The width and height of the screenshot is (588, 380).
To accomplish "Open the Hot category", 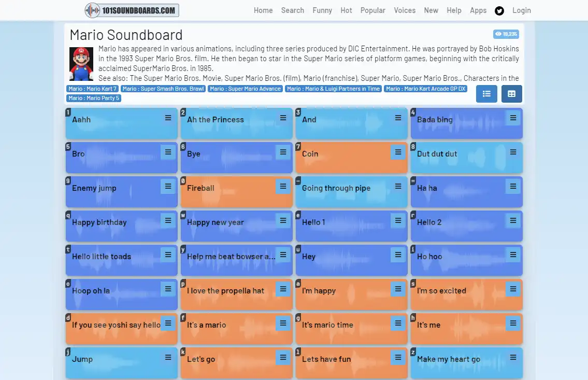I will coord(346,10).
